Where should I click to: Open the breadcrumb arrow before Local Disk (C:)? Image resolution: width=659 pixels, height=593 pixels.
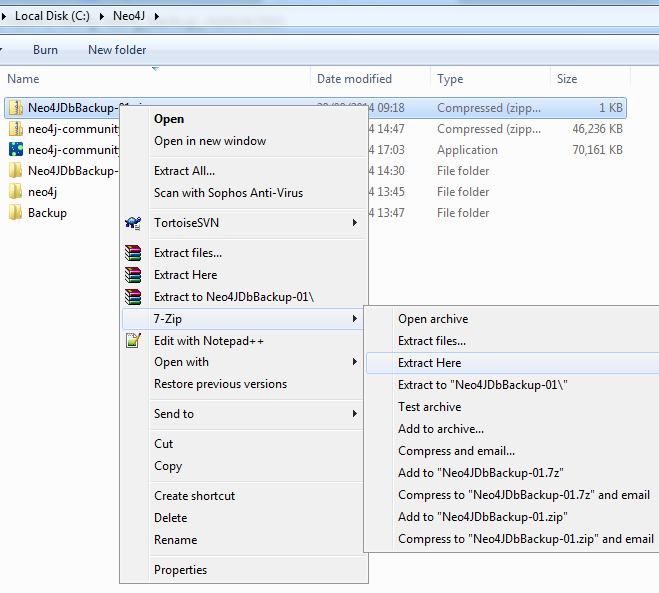pos(4,16)
